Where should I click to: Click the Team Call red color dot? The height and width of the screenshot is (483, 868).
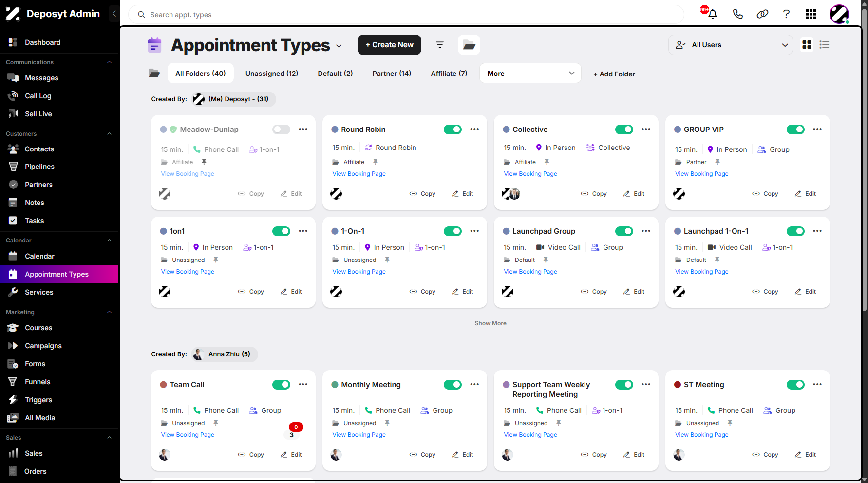pos(164,385)
